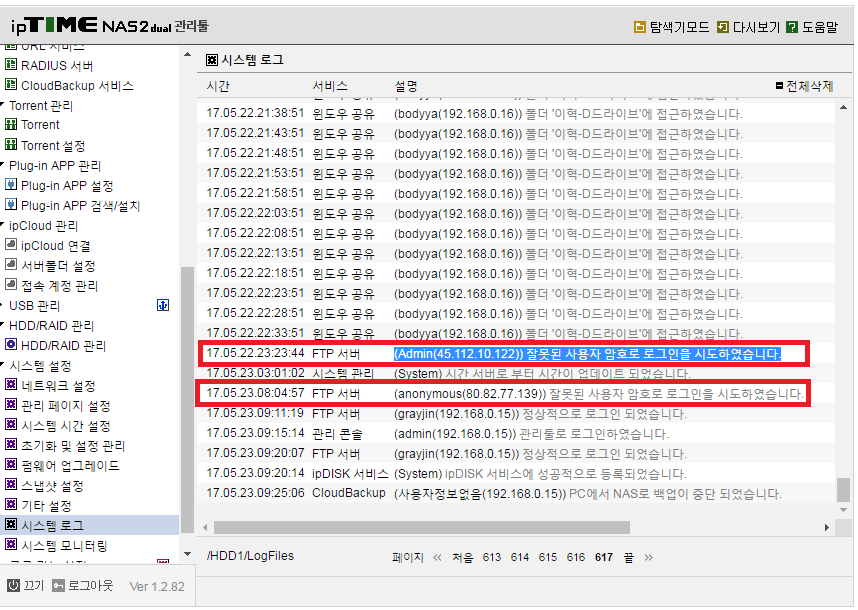Click the 네트워크 설정 icon
The height and width of the screenshot is (610, 858).
tap(10, 385)
